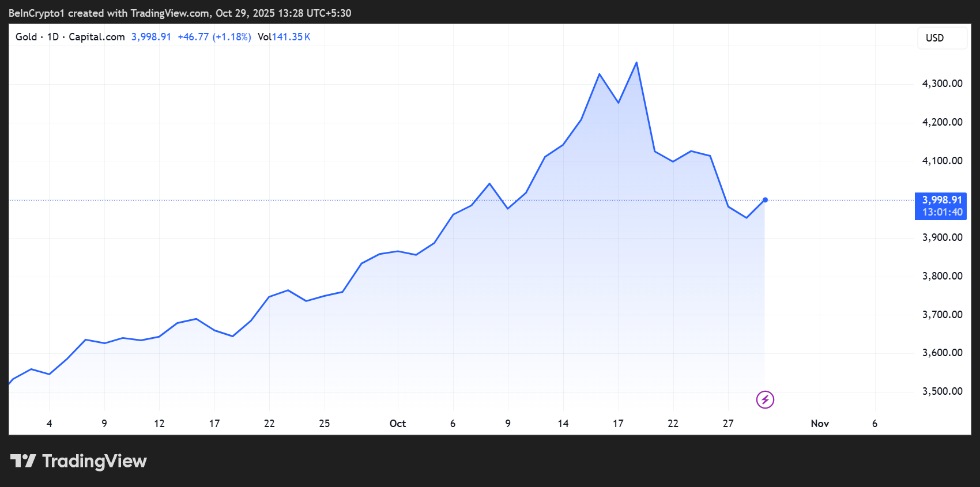Click the 3,600.00 price axis label
The image size is (980, 487).
coord(942,353)
